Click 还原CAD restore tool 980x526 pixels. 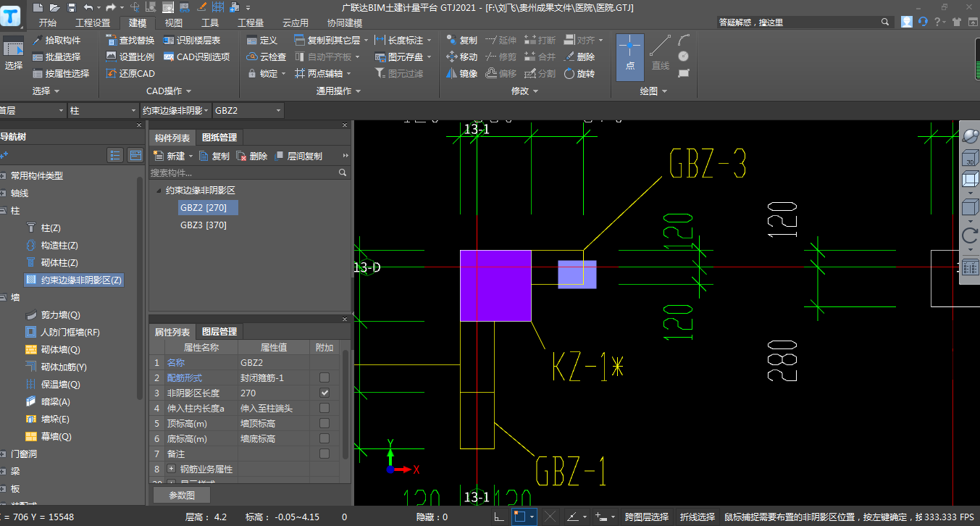coord(130,73)
